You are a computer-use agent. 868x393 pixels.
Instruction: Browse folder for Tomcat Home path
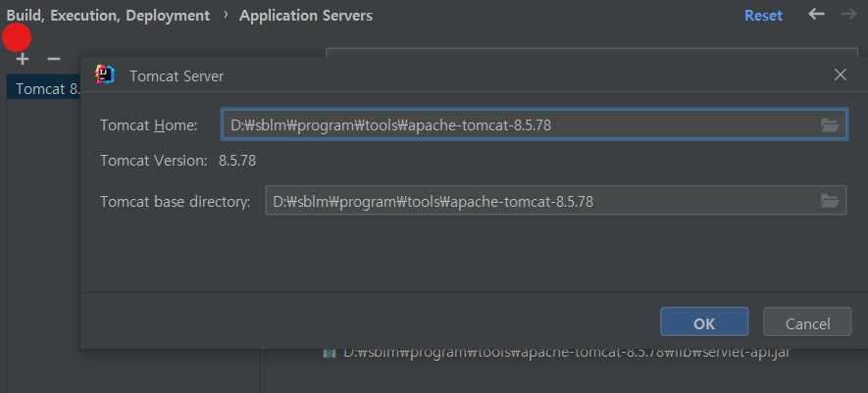829,125
